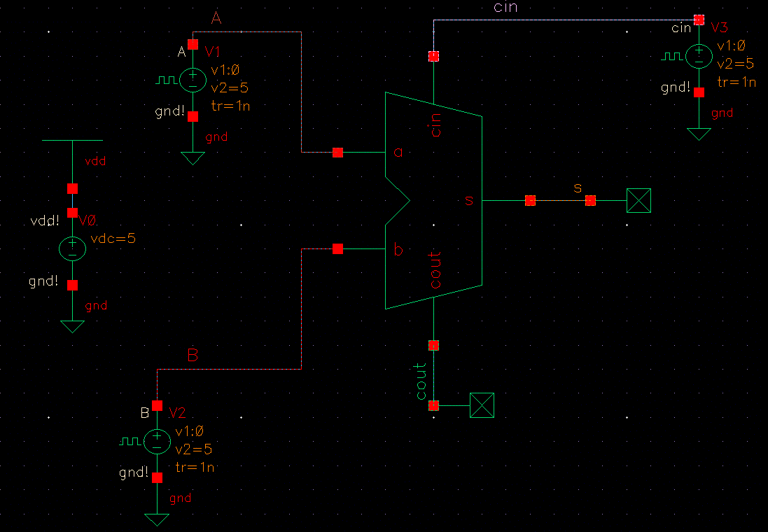The height and width of the screenshot is (532, 768).
Task: Click the square-wave glyph beside V1
Action: click(x=167, y=80)
